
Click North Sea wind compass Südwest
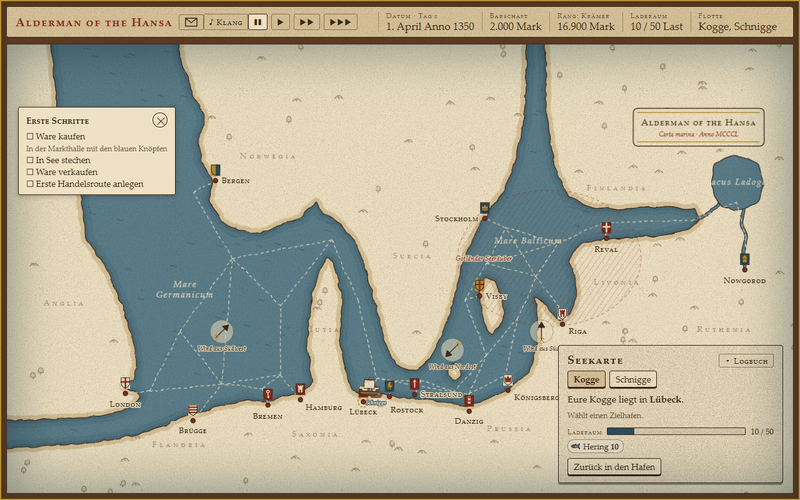222,332
